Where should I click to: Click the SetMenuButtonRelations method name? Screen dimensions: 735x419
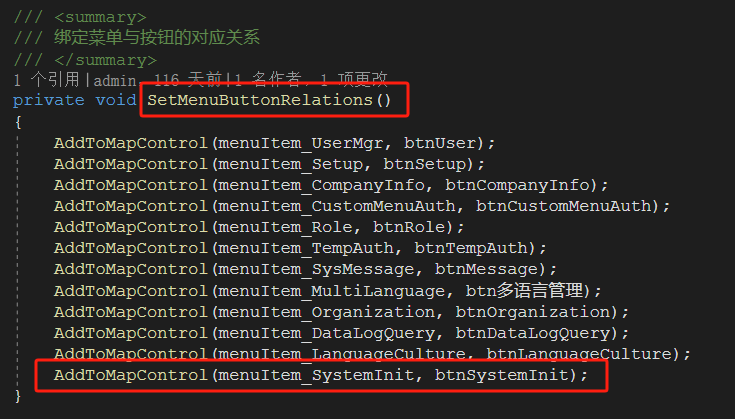click(260, 100)
